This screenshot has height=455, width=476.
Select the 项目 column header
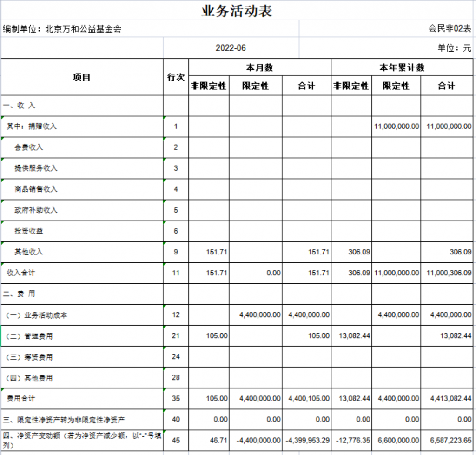pyautogui.click(x=82, y=77)
